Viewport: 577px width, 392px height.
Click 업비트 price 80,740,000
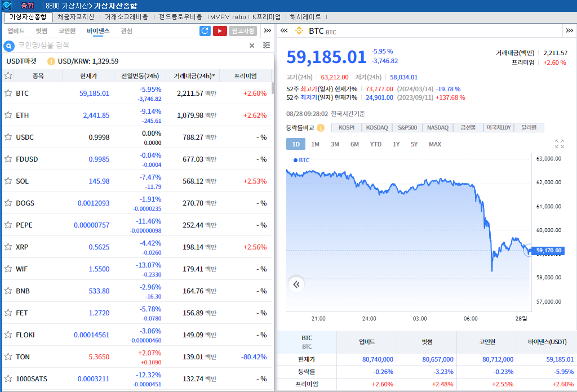click(x=378, y=359)
